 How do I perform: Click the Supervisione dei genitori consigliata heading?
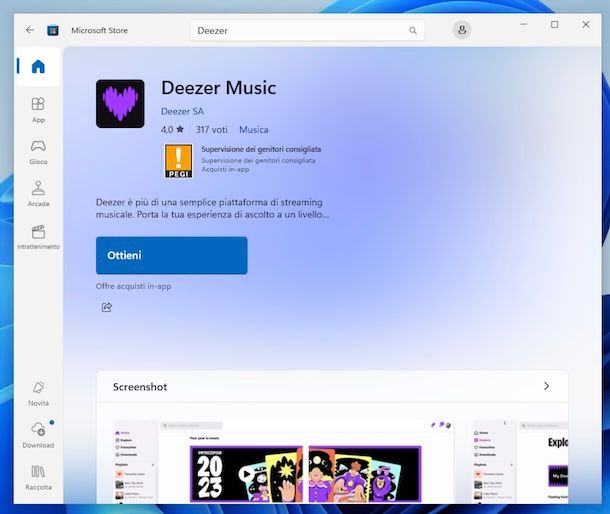261,149
